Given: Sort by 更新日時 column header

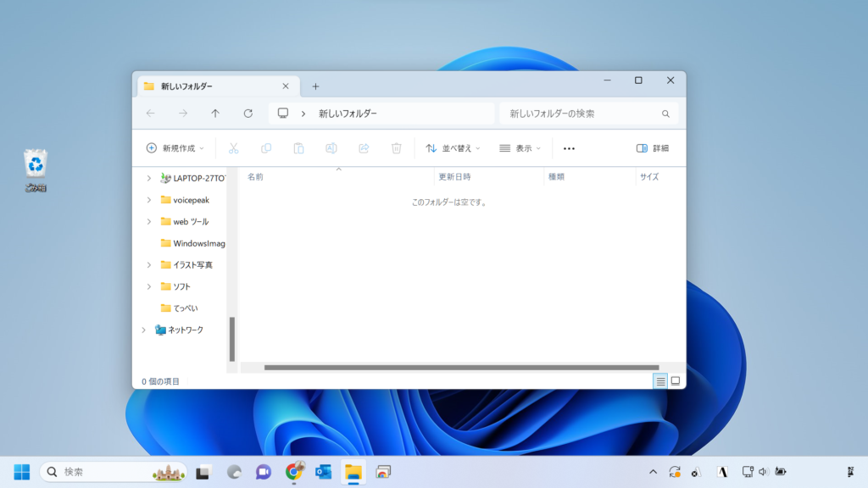Looking at the screenshot, I should (x=454, y=177).
